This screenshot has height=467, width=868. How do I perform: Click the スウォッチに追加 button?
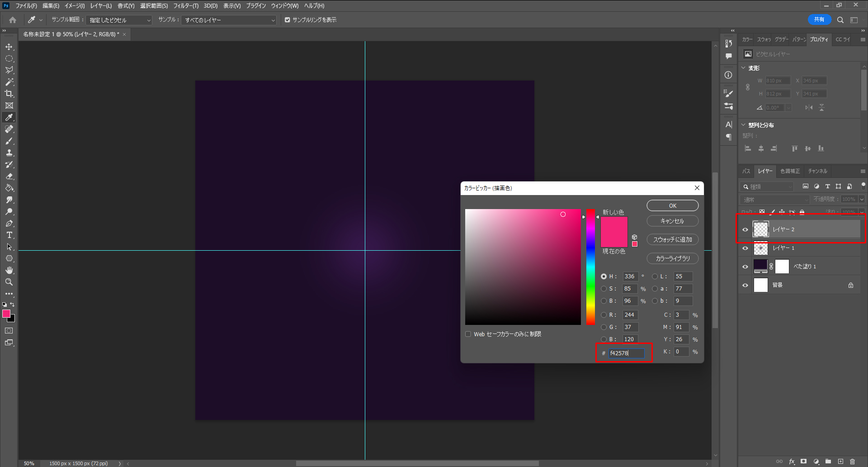[672, 239]
